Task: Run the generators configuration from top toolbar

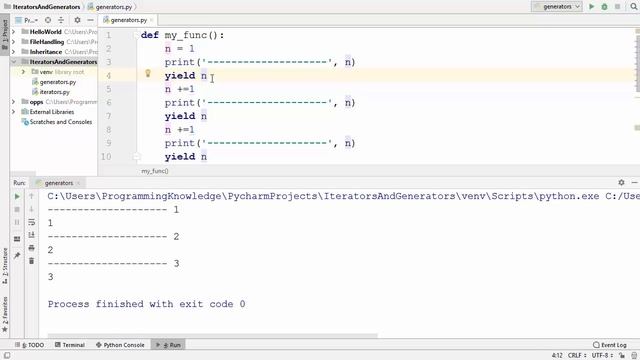Action: [591, 7]
